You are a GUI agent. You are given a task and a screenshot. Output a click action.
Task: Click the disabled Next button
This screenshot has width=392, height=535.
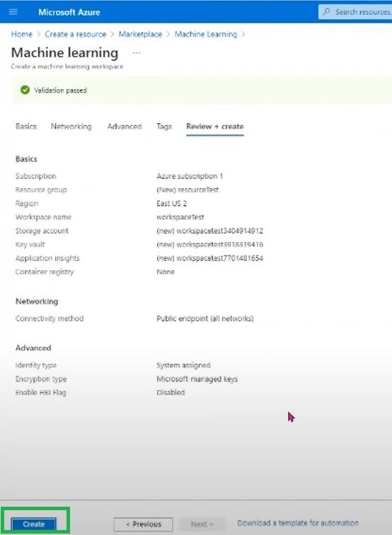click(x=202, y=524)
